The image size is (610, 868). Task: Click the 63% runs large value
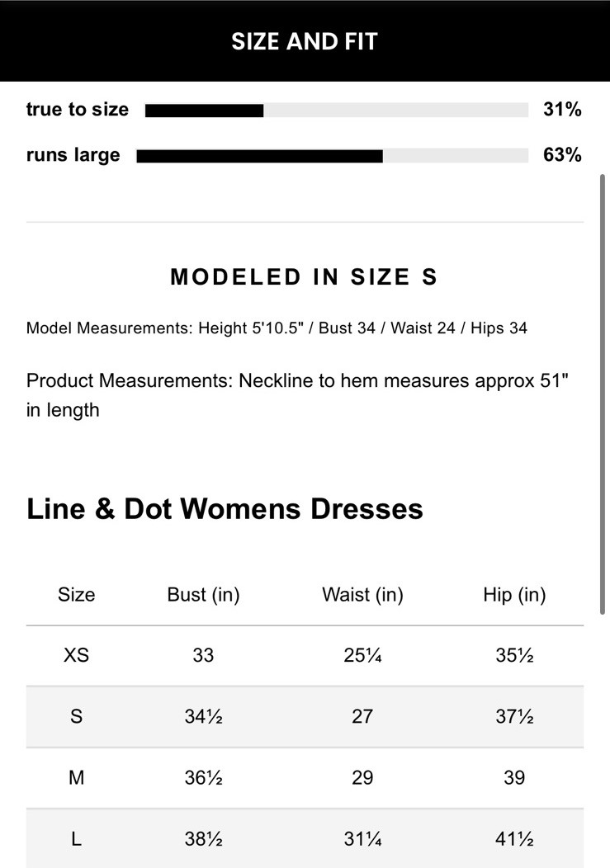[562, 155]
